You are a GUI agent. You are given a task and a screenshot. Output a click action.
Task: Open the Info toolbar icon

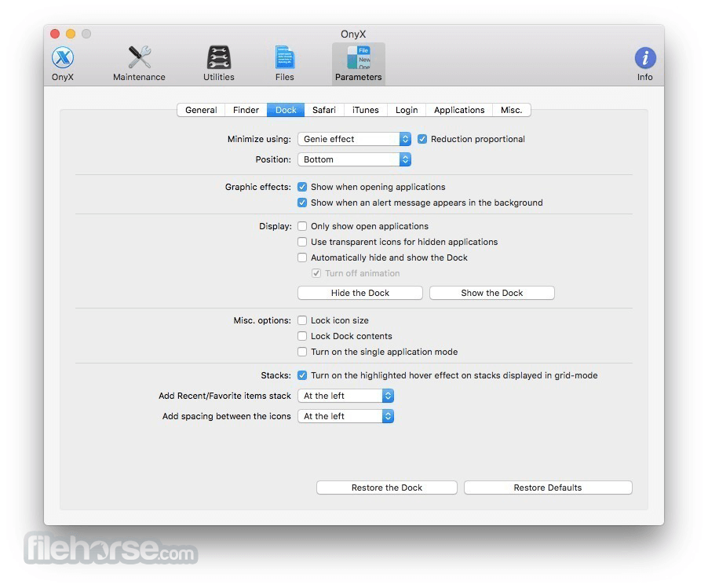pos(644,64)
